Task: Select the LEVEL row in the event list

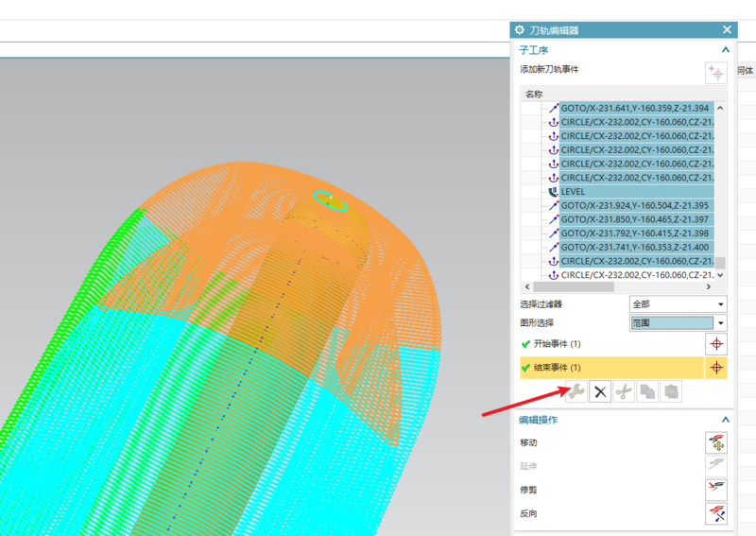Action: tap(573, 191)
